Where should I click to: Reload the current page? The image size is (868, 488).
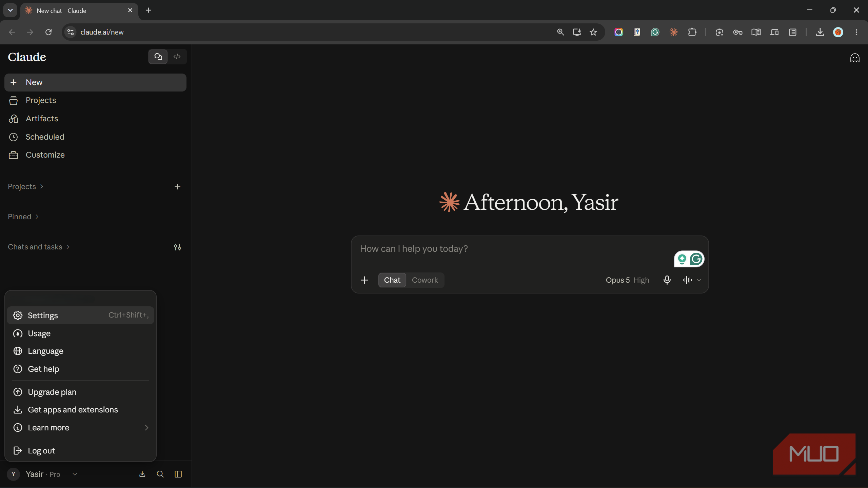coord(48,32)
